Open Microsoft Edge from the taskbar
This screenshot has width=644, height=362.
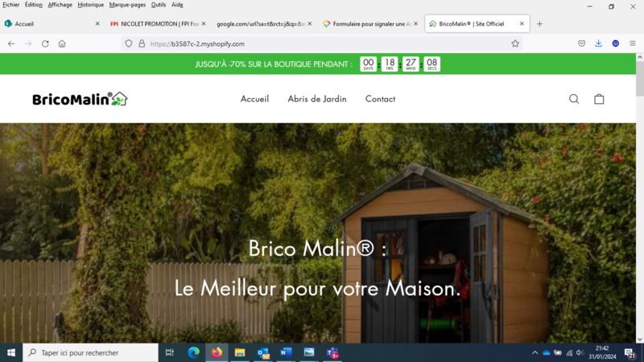(193, 352)
